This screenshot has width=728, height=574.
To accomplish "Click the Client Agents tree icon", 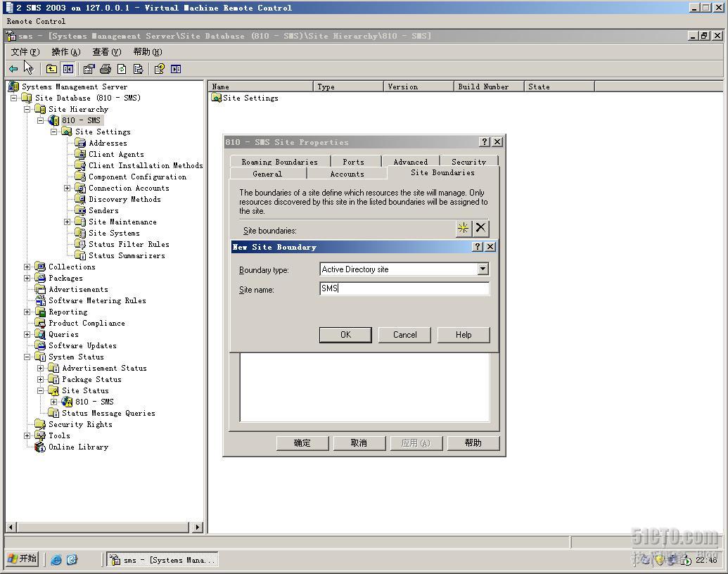I will 80,154.
